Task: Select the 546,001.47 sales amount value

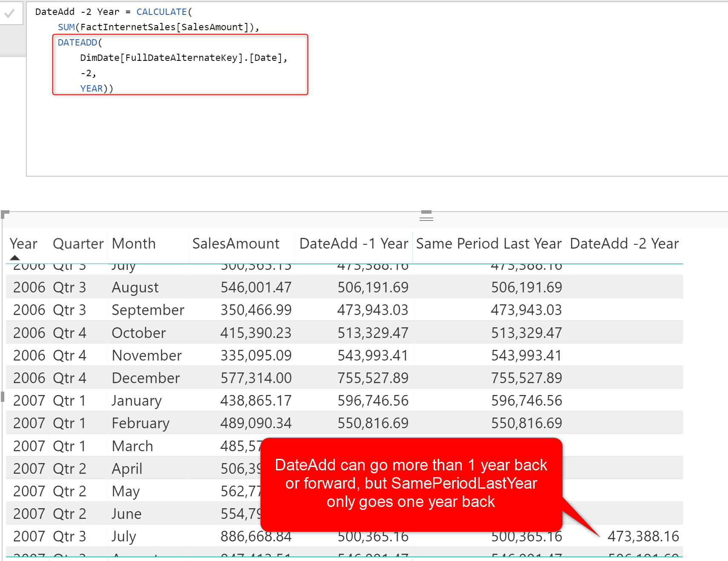Action: (256, 287)
